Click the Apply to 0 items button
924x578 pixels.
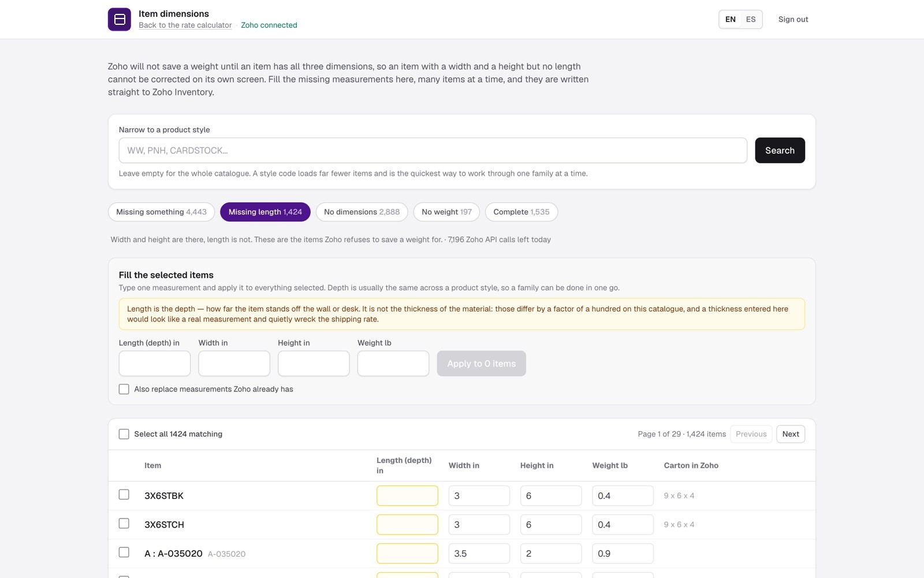point(481,364)
